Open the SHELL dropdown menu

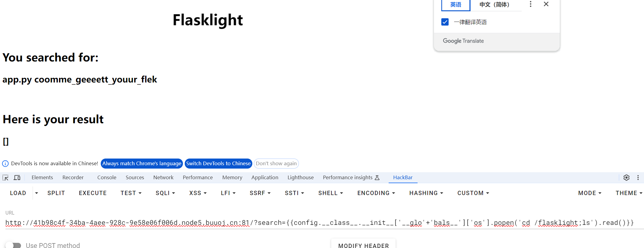(331, 193)
